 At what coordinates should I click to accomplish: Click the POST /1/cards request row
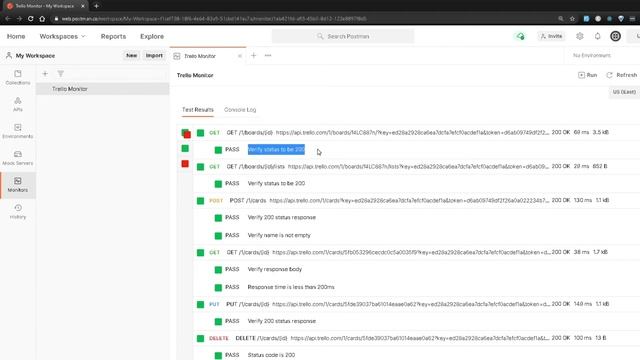coord(416,200)
